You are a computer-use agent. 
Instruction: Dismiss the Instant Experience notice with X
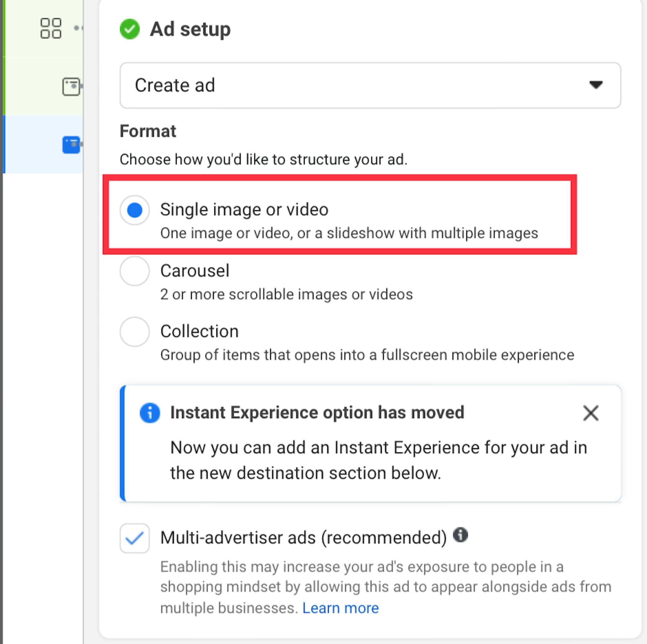(591, 413)
